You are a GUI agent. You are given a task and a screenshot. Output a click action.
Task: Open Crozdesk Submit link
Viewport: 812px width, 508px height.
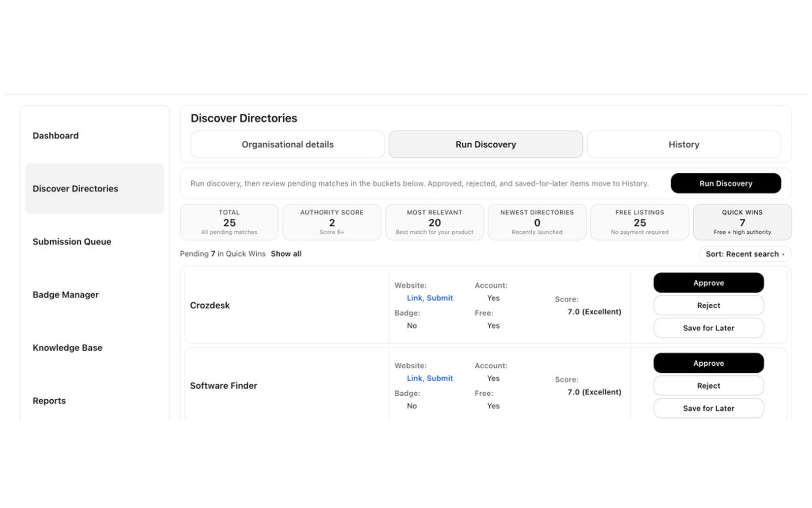(x=440, y=298)
